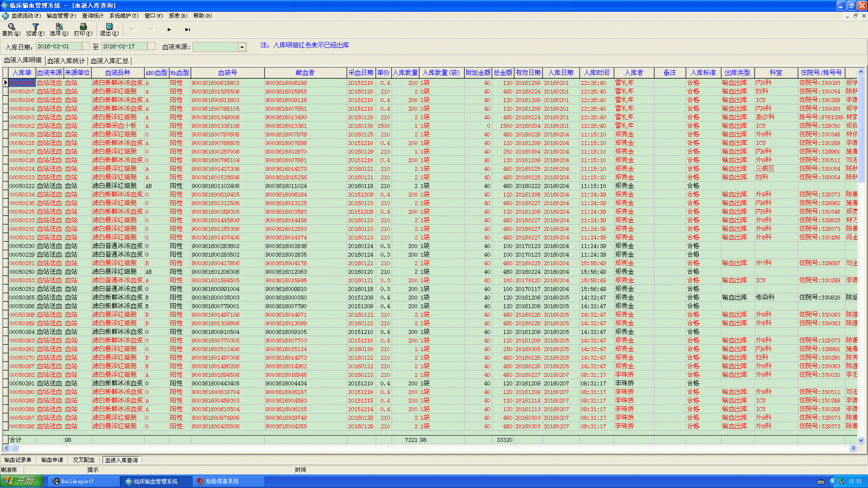Screen dimensions: 868x488
Task: Jump to last record arrow
Action: tap(187, 30)
